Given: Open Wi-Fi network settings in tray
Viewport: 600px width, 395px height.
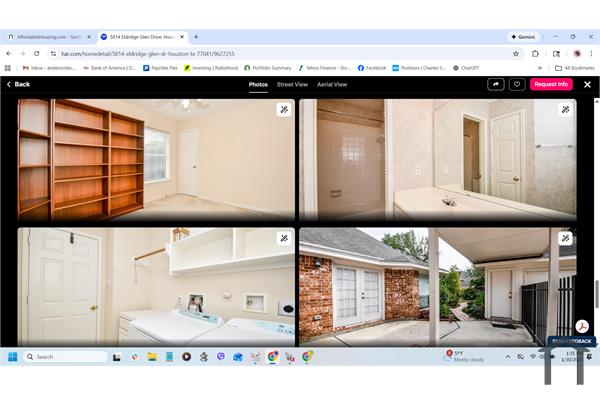Looking at the screenshot, I should [533, 357].
